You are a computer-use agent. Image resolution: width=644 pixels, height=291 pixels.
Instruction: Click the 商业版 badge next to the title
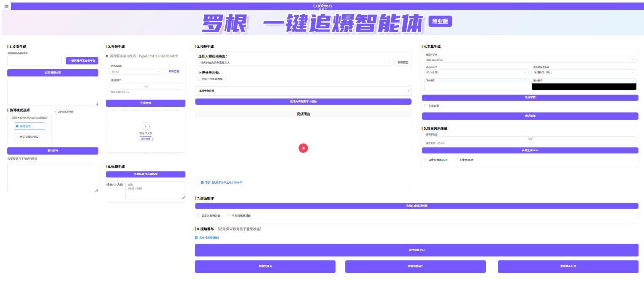click(x=440, y=21)
